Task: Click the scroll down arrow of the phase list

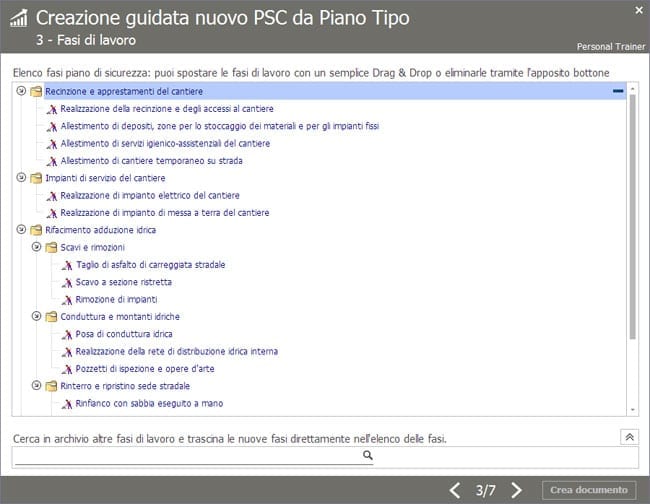Action: click(x=632, y=410)
